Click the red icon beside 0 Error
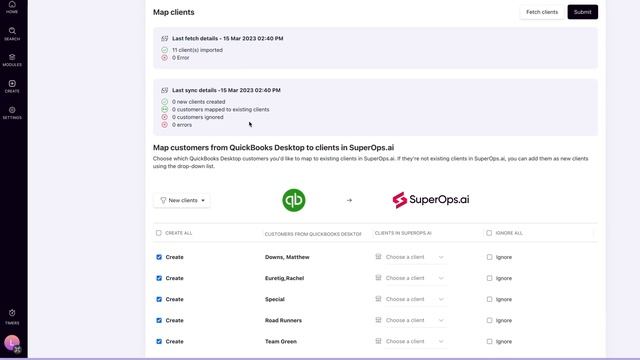Viewport: 640px width, 360px height. point(164,58)
